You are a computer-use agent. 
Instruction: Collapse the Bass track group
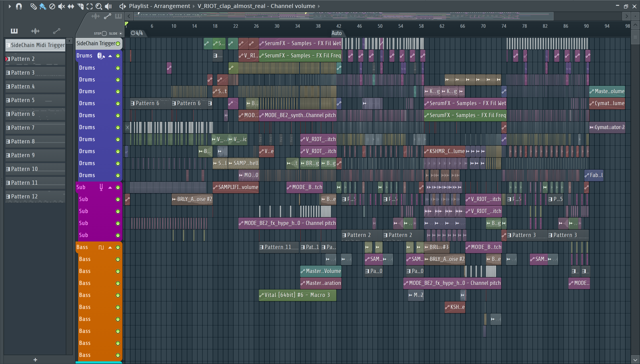(110, 247)
